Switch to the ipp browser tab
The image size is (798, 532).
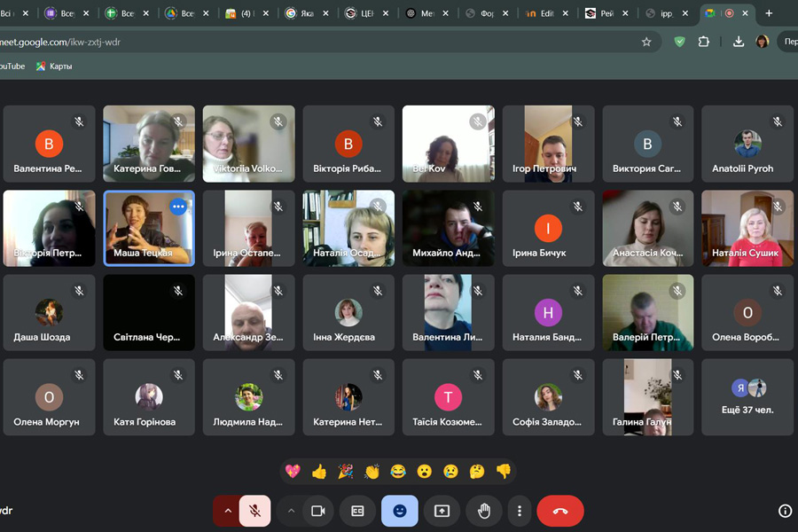pyautogui.click(x=666, y=14)
